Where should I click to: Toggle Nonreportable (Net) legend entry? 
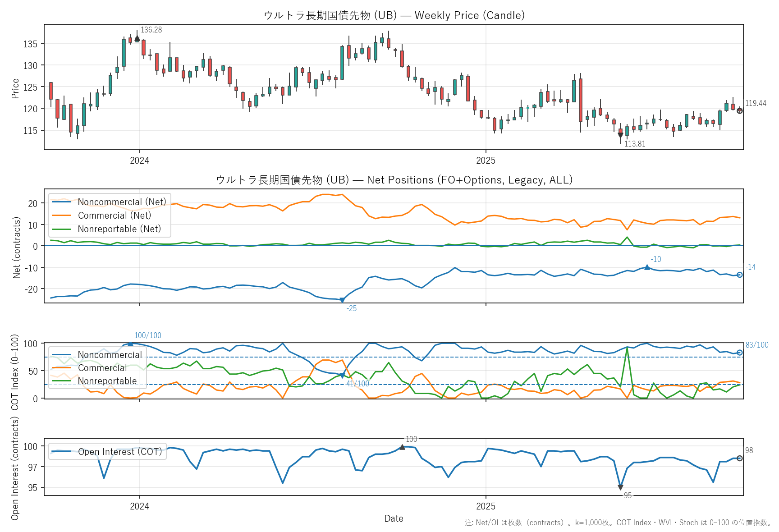pos(119,229)
